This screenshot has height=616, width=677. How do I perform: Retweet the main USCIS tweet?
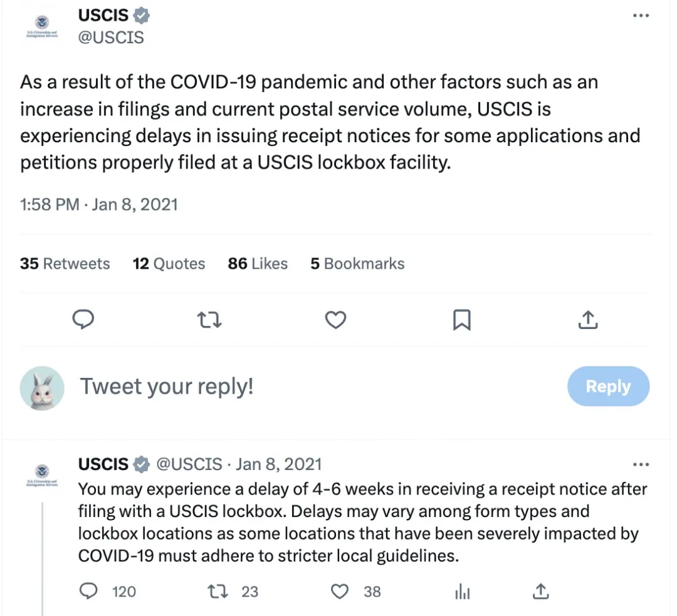pyautogui.click(x=209, y=320)
